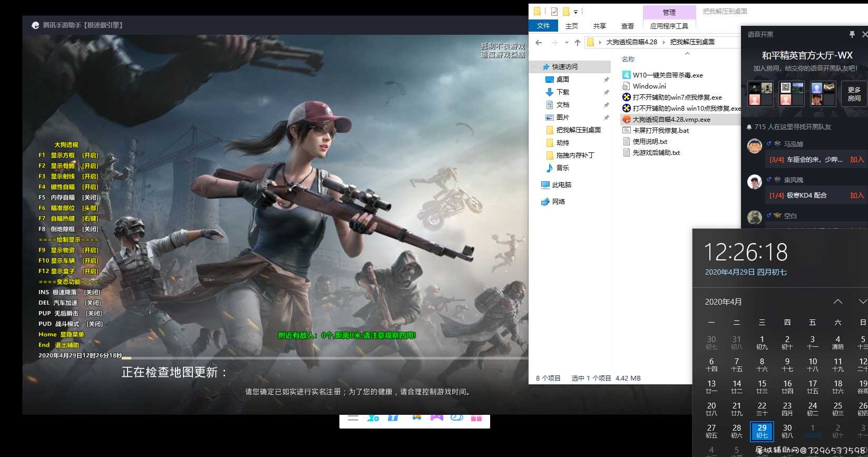Select the 使用说明.txt file

tap(650, 142)
